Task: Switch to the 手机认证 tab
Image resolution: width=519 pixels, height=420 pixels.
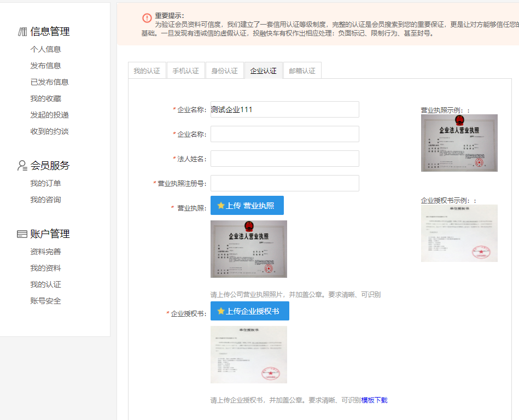Action: click(x=185, y=70)
